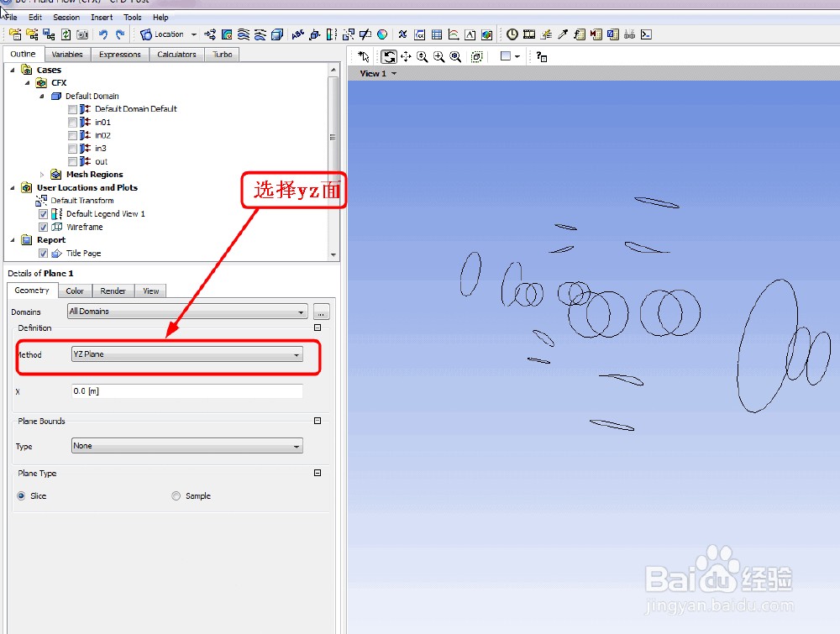Viewport: 840px width, 634px height.
Task: Click the X value input field
Action: click(x=187, y=391)
